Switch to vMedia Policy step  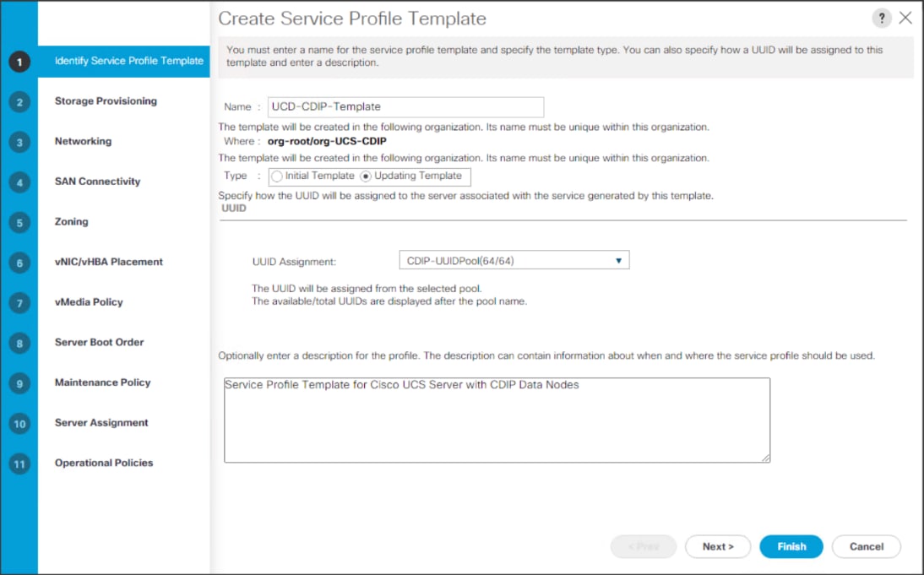89,302
